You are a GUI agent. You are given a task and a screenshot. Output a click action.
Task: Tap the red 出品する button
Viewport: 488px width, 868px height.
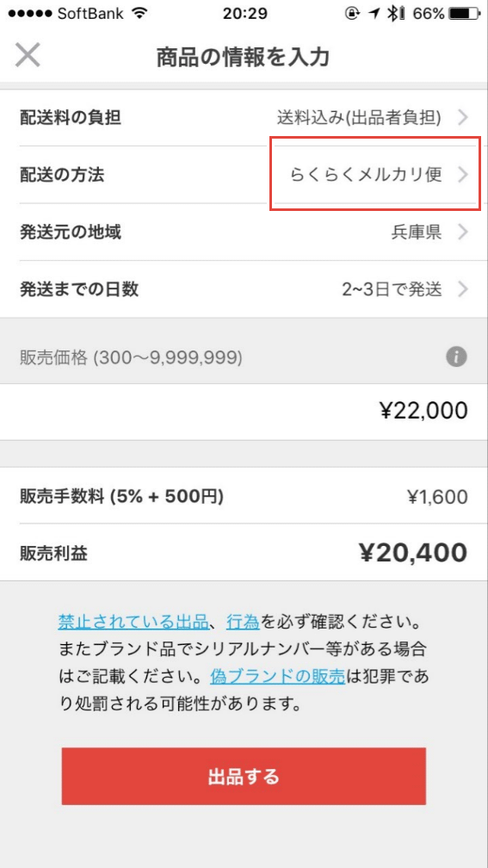pos(244,777)
